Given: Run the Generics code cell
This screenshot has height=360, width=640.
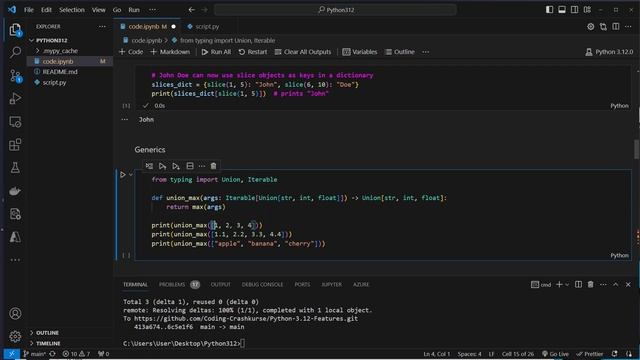Looking at the screenshot, I should pyautogui.click(x=122, y=175).
